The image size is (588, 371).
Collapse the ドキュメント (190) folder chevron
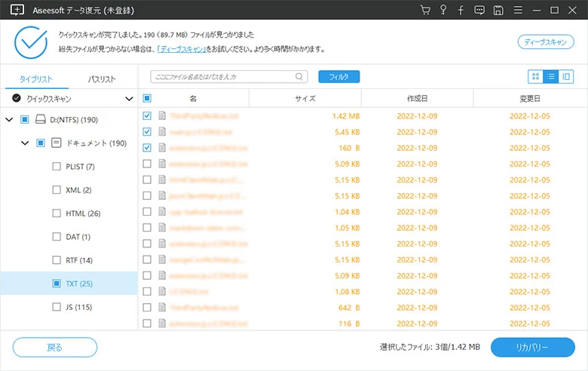tap(26, 143)
